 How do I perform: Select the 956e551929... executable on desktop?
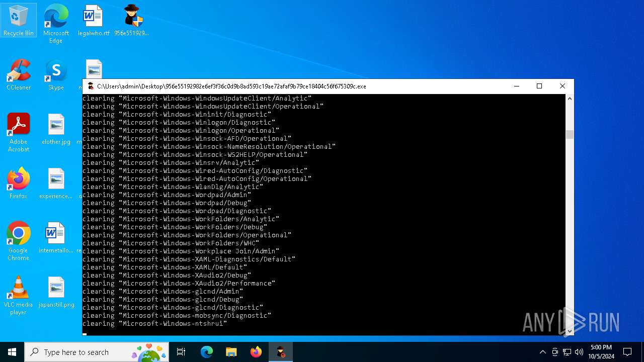tap(131, 21)
